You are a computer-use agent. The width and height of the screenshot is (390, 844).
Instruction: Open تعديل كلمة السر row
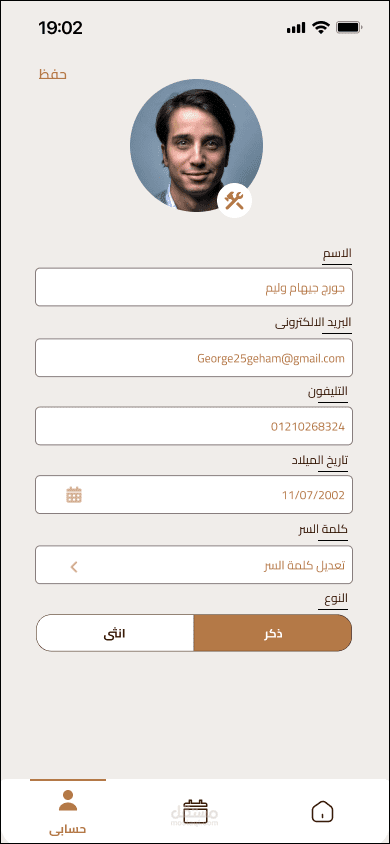pyautogui.click(x=194, y=565)
